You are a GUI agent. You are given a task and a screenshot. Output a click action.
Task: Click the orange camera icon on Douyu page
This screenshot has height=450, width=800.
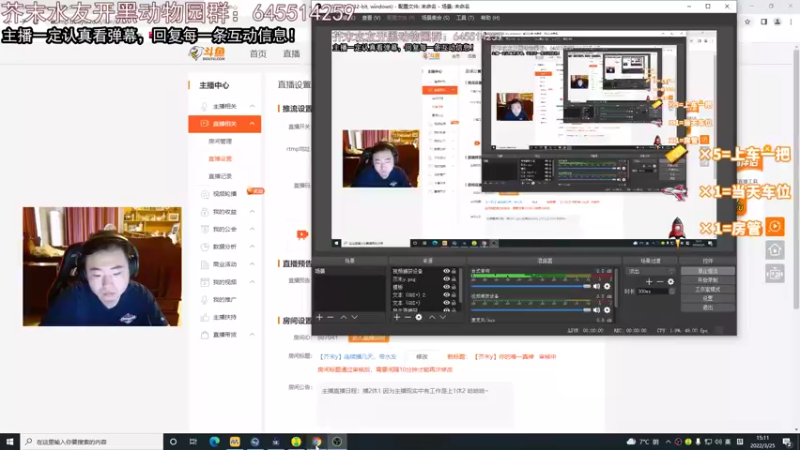(x=302, y=234)
